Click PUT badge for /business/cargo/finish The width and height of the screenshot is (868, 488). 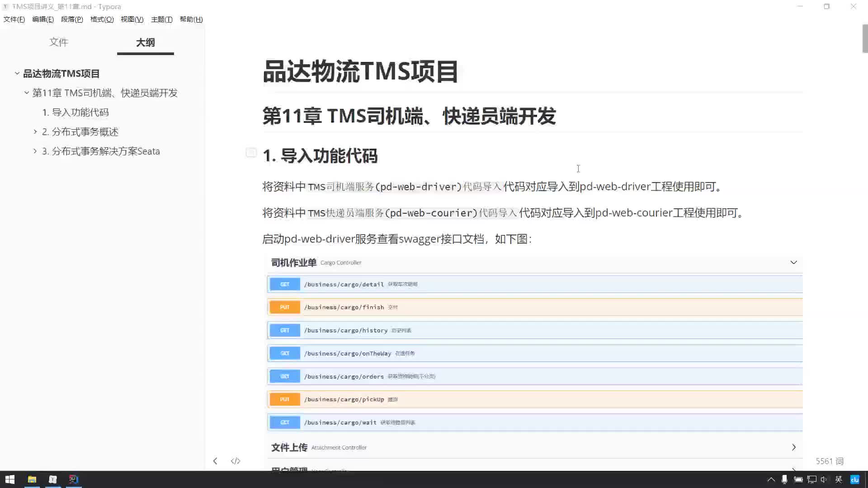(x=285, y=307)
